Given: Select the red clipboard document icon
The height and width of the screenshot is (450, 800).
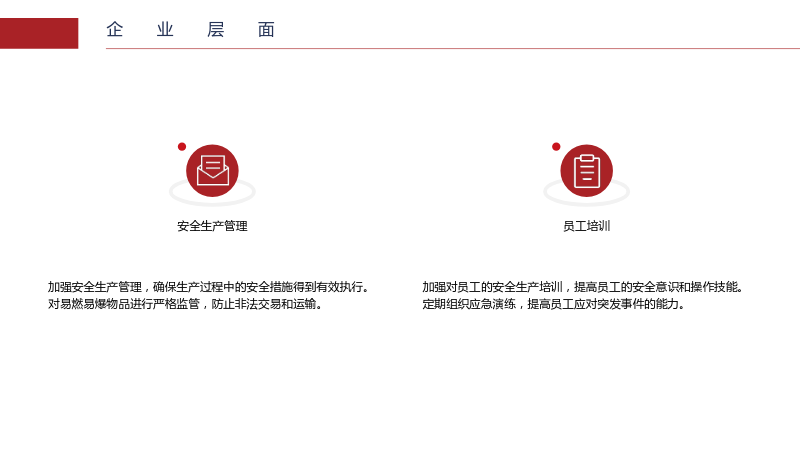Looking at the screenshot, I should tap(587, 170).
